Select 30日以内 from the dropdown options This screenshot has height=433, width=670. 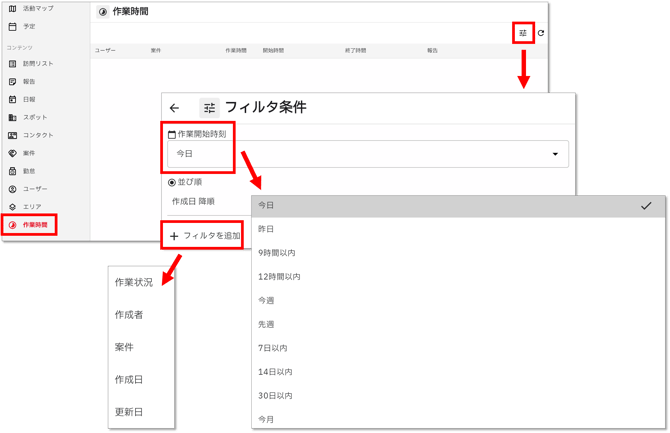coord(275,396)
